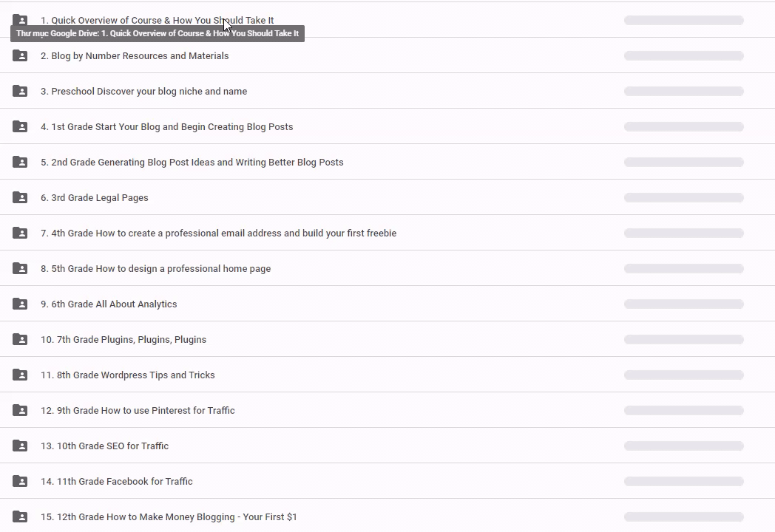The width and height of the screenshot is (775, 532).
Task: Click shared folder icon for Quick Overview of Course
Action: point(20,20)
